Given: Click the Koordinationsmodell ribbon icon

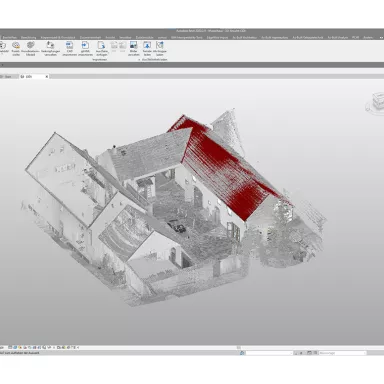Looking at the screenshot, I should coord(30,48).
